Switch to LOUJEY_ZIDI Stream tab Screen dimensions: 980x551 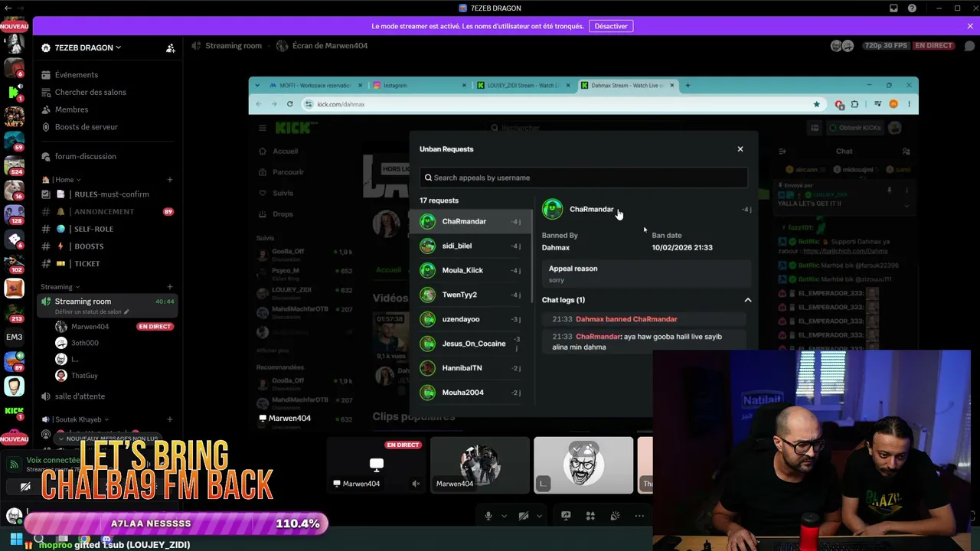pyautogui.click(x=523, y=85)
